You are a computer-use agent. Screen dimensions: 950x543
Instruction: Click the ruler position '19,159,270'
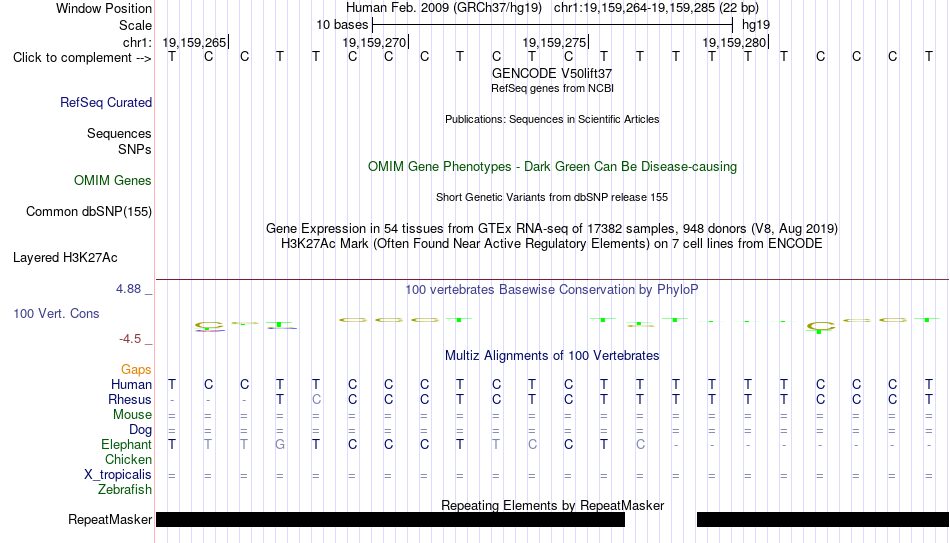[374, 42]
